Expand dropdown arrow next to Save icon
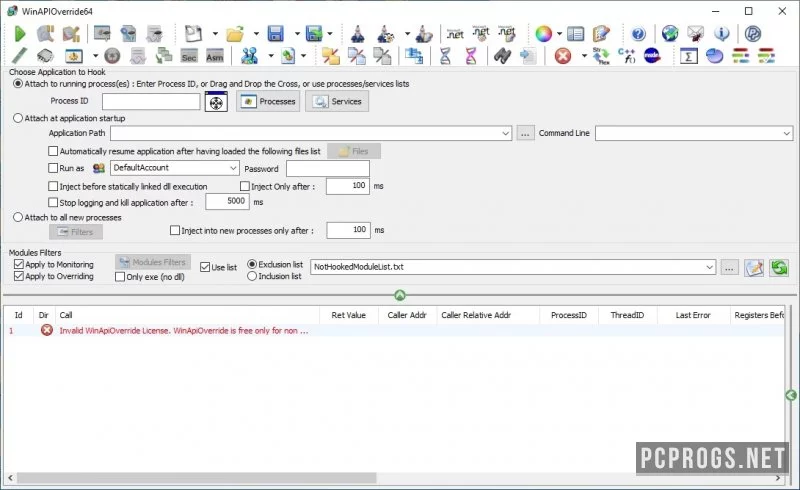 click(297, 34)
